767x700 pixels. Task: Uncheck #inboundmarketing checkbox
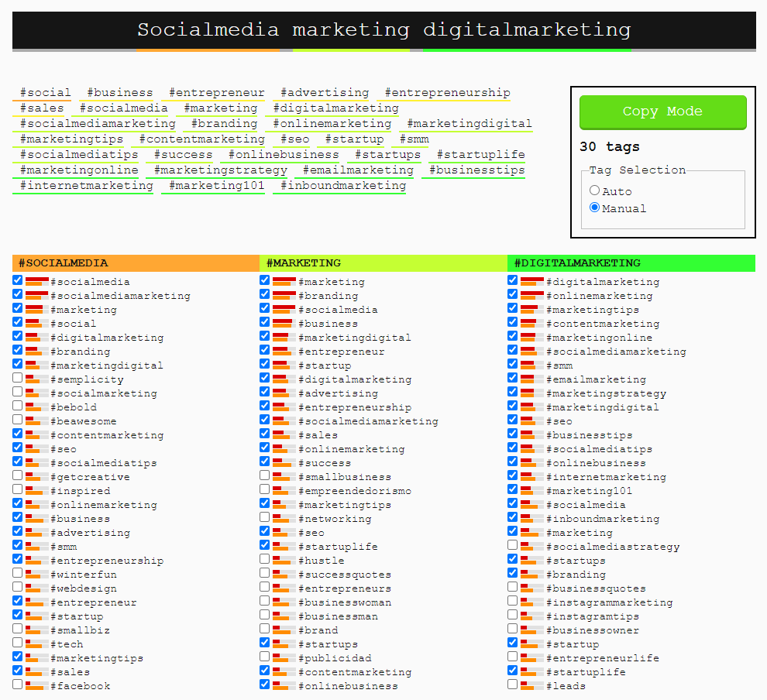coord(513,517)
